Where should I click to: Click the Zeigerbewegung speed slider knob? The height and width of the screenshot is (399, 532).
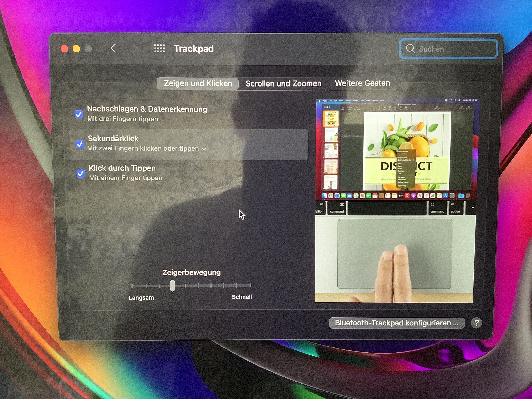point(172,286)
